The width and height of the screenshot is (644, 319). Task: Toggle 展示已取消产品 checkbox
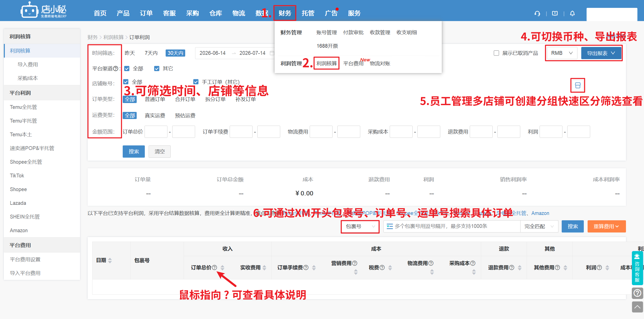point(496,53)
